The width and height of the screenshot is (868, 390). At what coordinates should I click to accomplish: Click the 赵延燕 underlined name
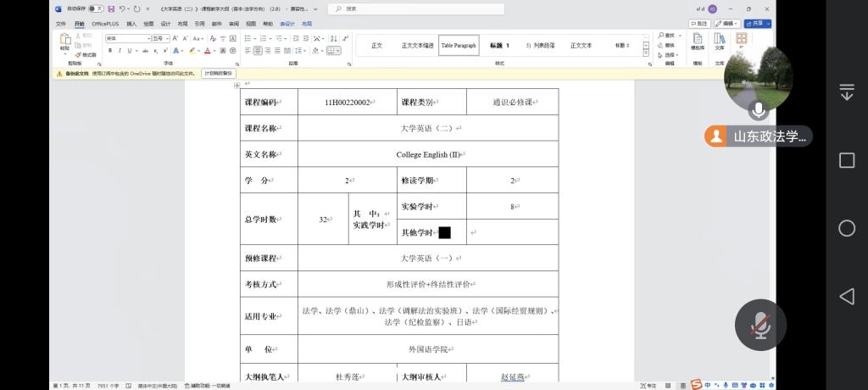coord(513,376)
